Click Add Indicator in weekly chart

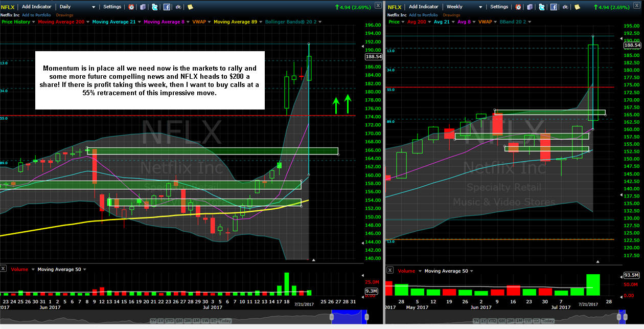[424, 7]
